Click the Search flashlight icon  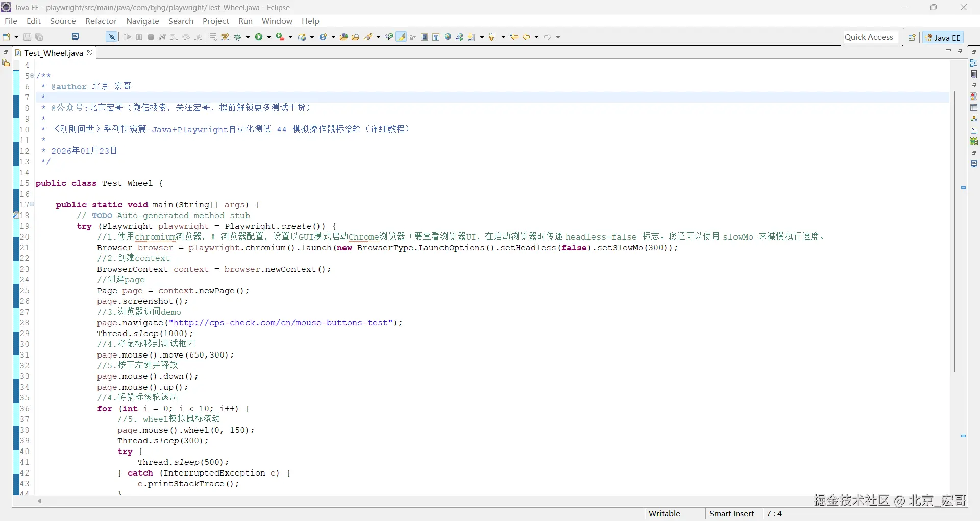click(368, 37)
